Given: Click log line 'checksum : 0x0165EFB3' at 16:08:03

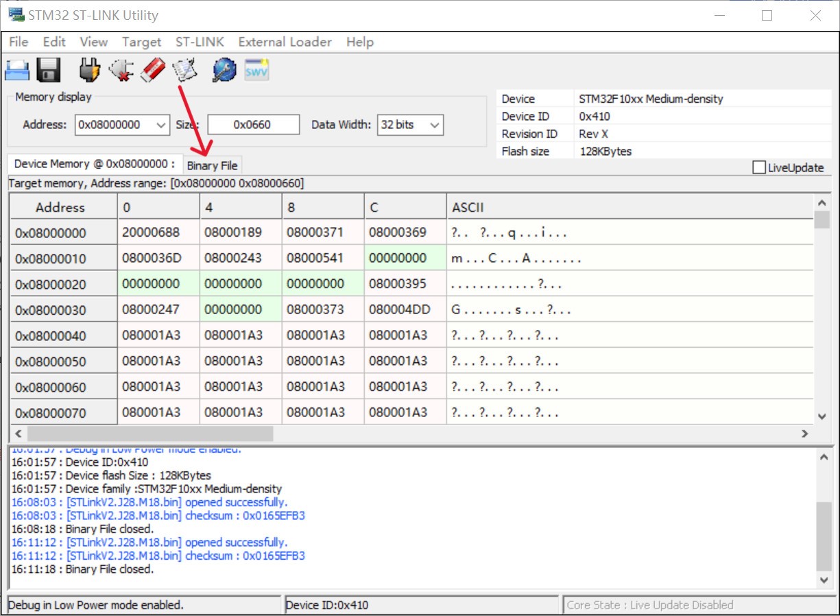Looking at the screenshot, I should click(x=158, y=515).
